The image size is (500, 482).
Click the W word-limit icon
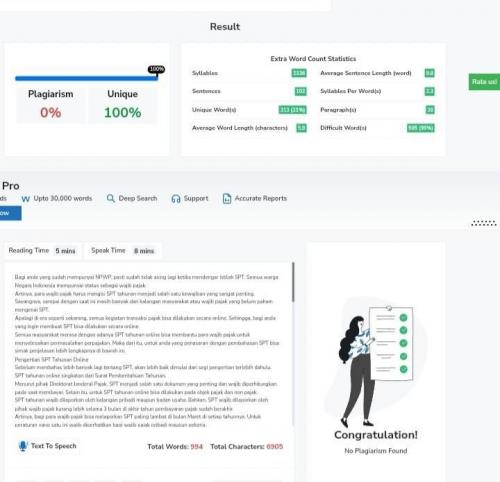[x=26, y=199]
